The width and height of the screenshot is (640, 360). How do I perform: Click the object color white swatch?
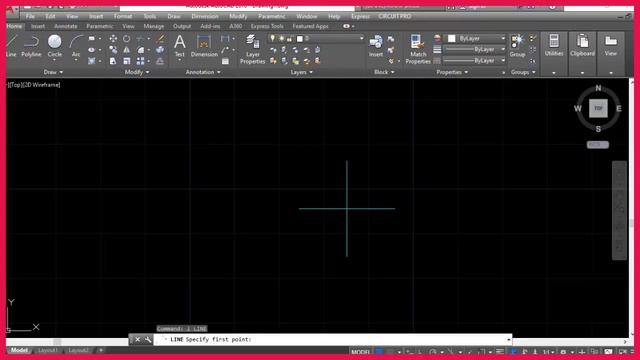pyautogui.click(x=451, y=38)
